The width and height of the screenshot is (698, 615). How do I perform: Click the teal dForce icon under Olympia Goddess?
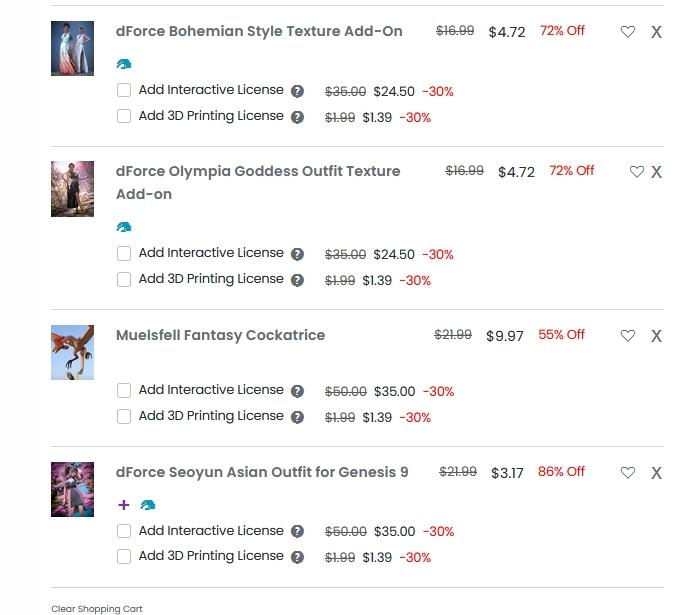pos(124,227)
